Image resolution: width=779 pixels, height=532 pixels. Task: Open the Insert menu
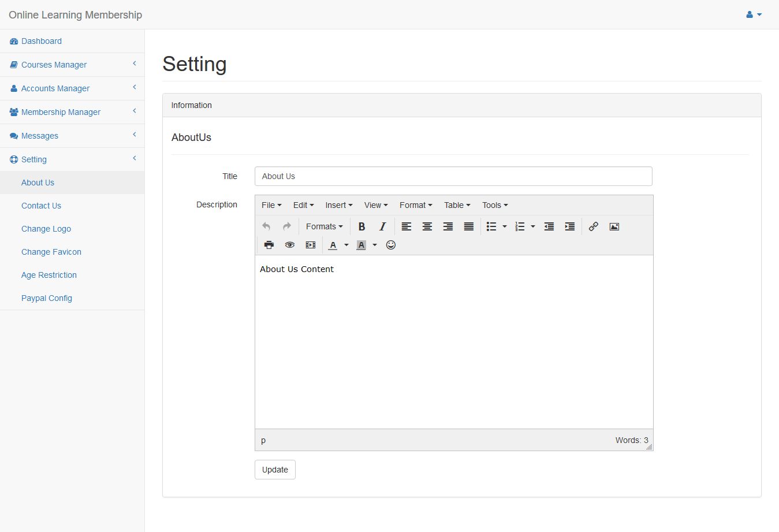coord(338,205)
